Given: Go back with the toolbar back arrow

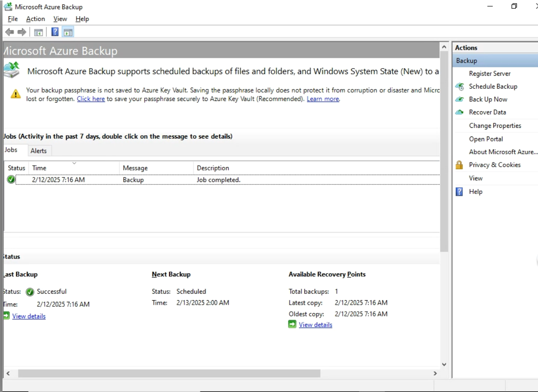Looking at the screenshot, I should point(10,32).
